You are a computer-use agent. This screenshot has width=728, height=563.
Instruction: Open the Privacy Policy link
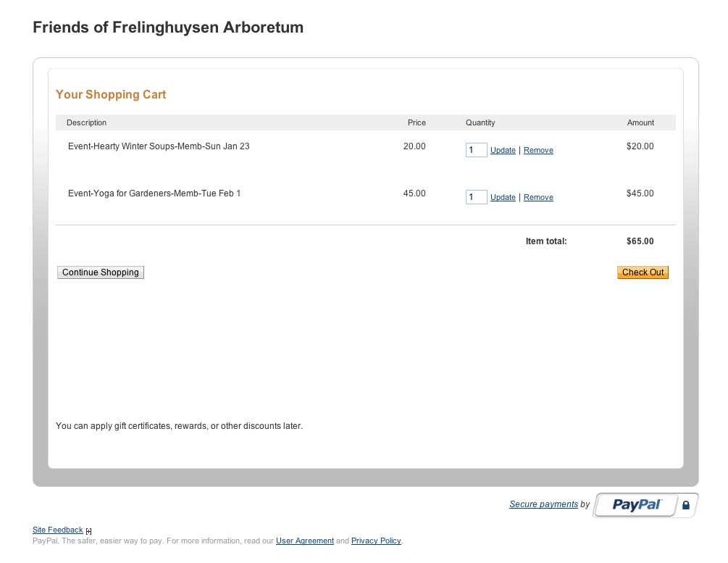(376, 541)
